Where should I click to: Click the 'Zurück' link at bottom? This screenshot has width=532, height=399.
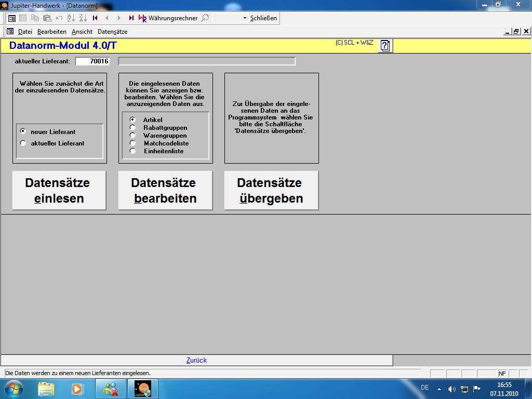pos(196,360)
